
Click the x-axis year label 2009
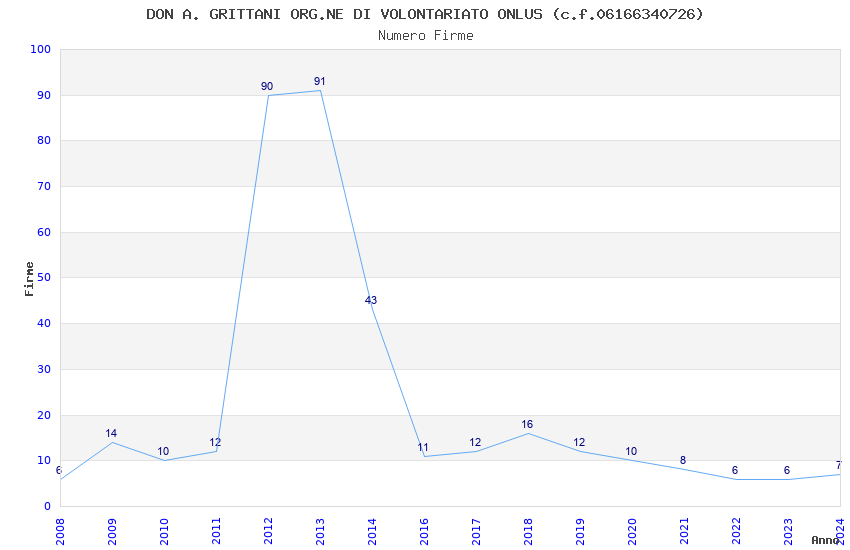112,531
